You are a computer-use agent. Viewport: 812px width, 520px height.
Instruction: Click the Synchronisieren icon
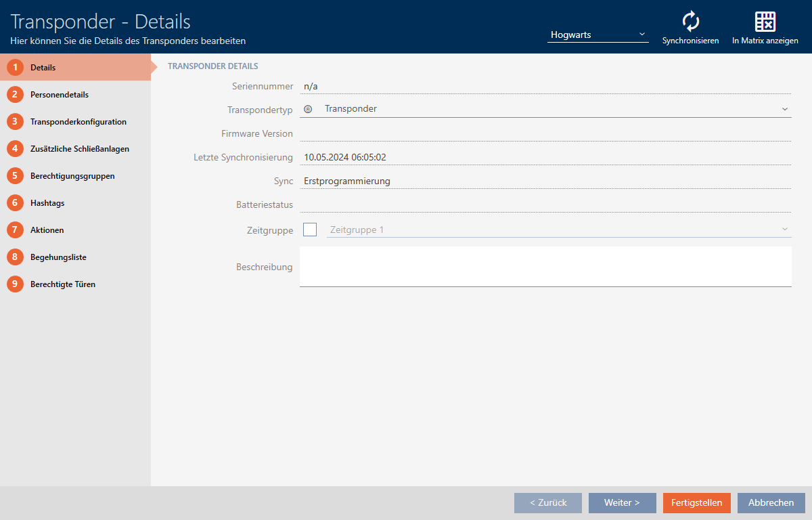pyautogui.click(x=690, y=22)
